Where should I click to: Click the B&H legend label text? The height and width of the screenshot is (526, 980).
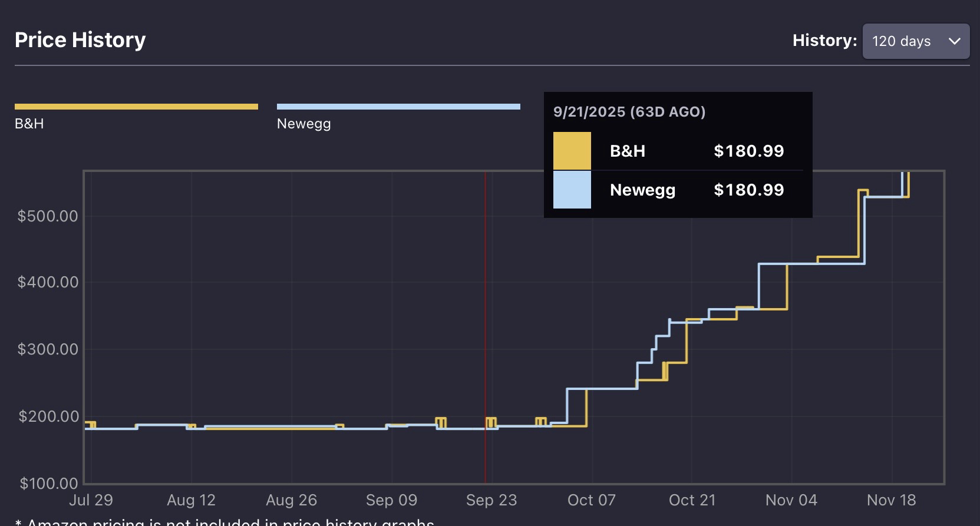tap(29, 124)
